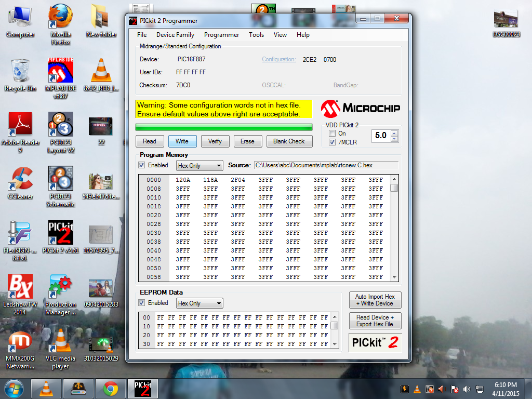The height and width of the screenshot is (399, 532).
Task: Open the Help menu
Action: tap(303, 35)
